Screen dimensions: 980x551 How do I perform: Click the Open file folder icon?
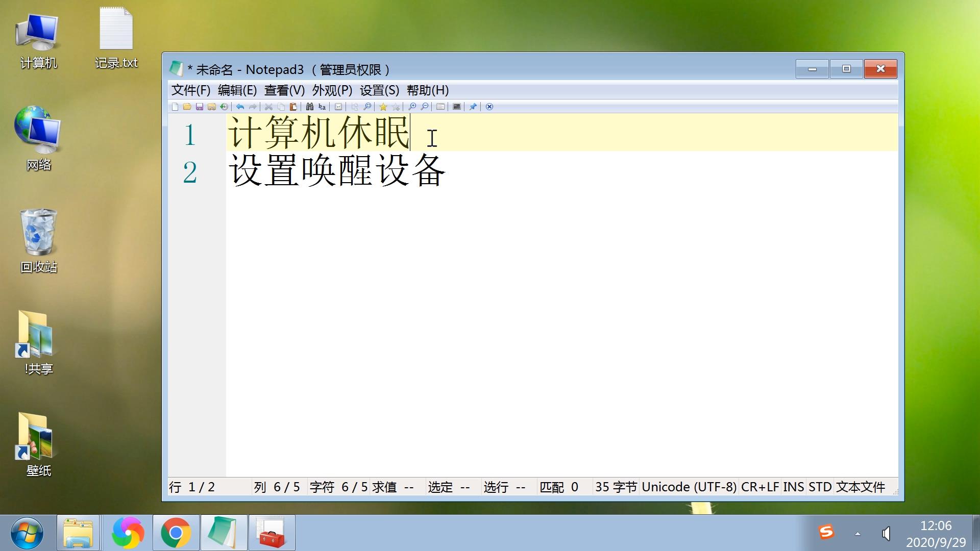pos(187,107)
